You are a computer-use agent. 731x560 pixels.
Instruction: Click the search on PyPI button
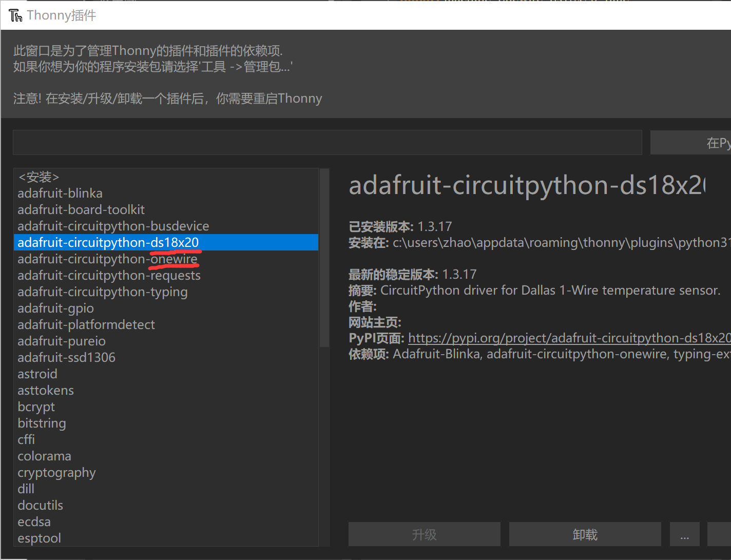point(690,142)
